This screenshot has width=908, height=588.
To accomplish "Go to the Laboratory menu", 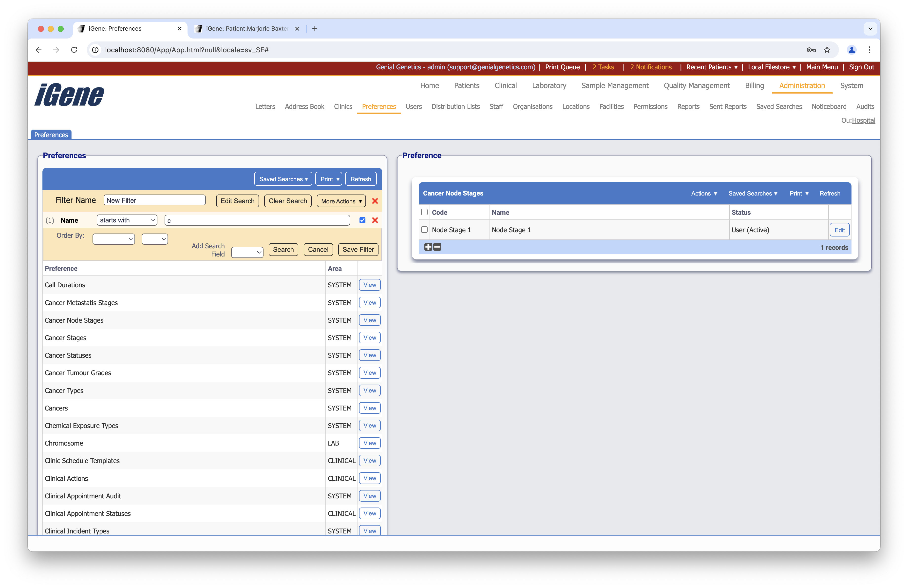I will point(549,85).
